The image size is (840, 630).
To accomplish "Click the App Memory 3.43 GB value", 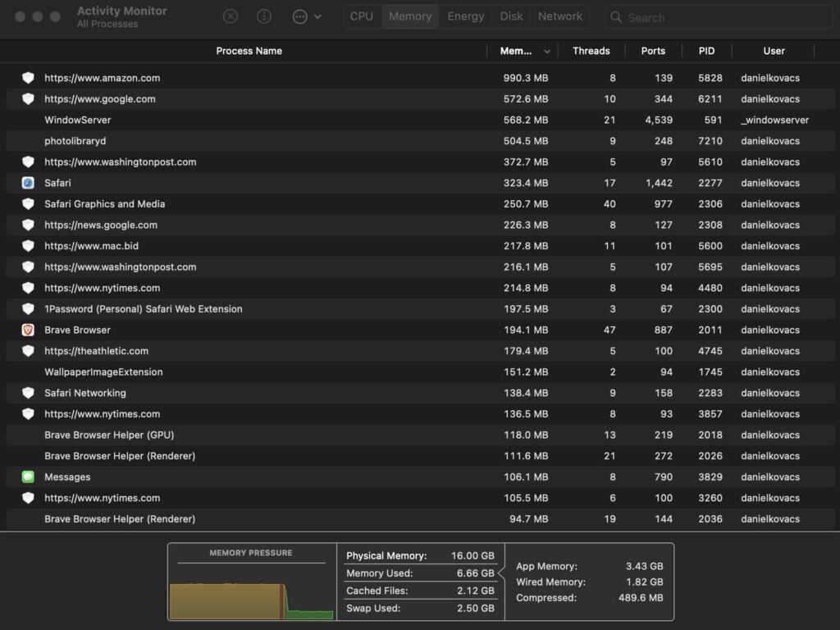I will tap(645, 566).
